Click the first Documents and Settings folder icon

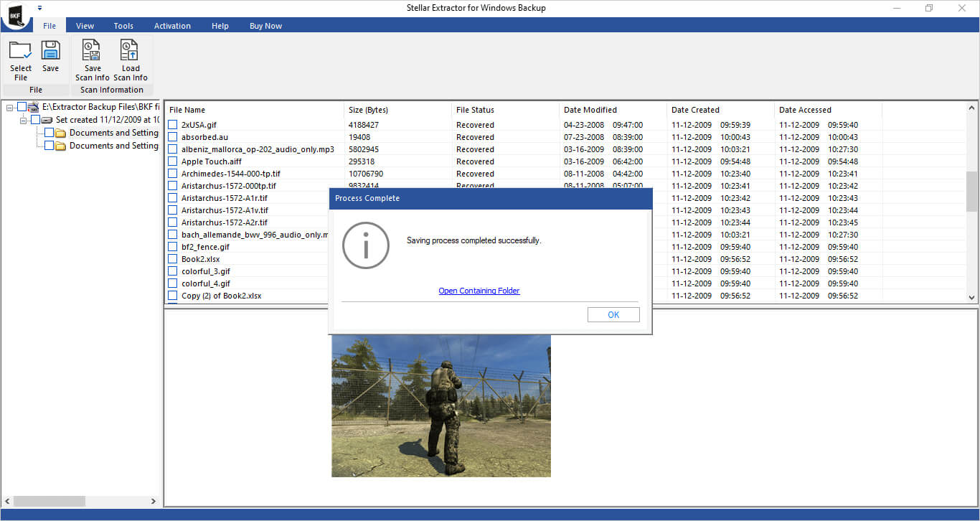tap(61, 133)
